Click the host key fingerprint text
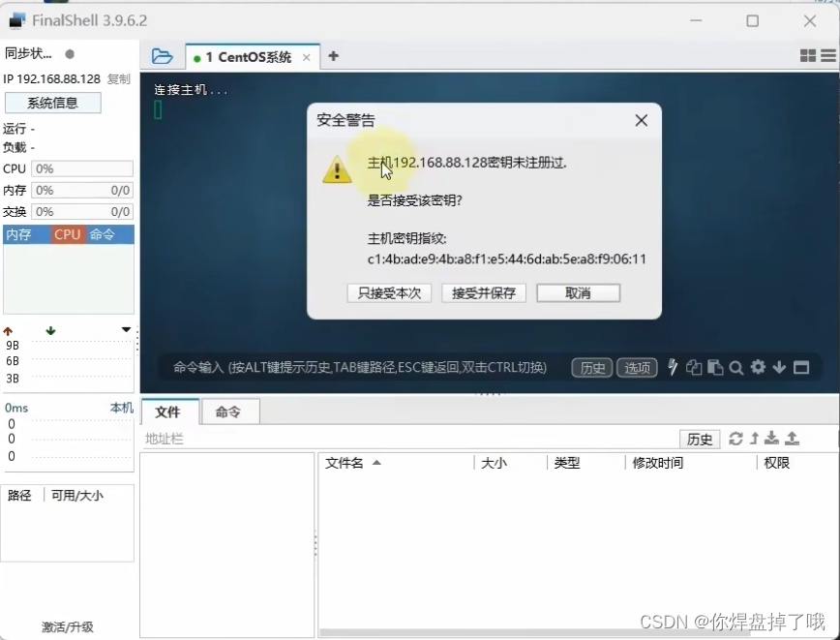This screenshot has height=640, width=840. point(507,259)
